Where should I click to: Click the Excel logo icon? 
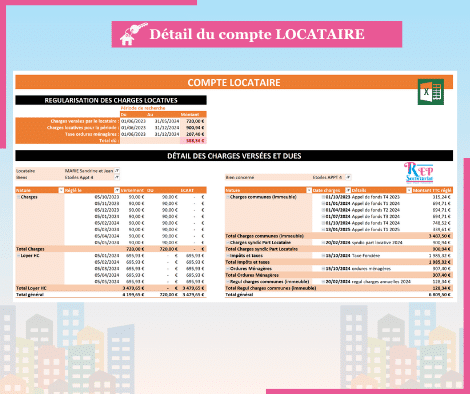[x=431, y=92]
